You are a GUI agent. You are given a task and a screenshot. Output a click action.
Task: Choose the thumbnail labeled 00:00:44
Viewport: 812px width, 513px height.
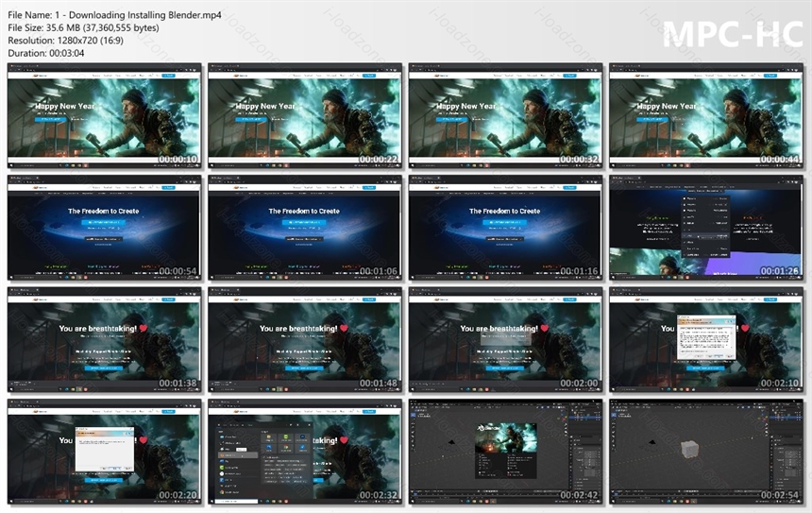click(x=706, y=115)
